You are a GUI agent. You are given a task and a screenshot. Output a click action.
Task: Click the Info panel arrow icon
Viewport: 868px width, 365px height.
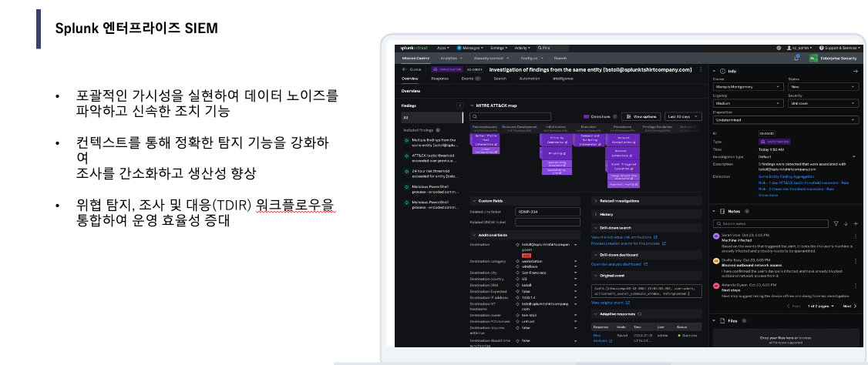pyautogui.click(x=855, y=71)
